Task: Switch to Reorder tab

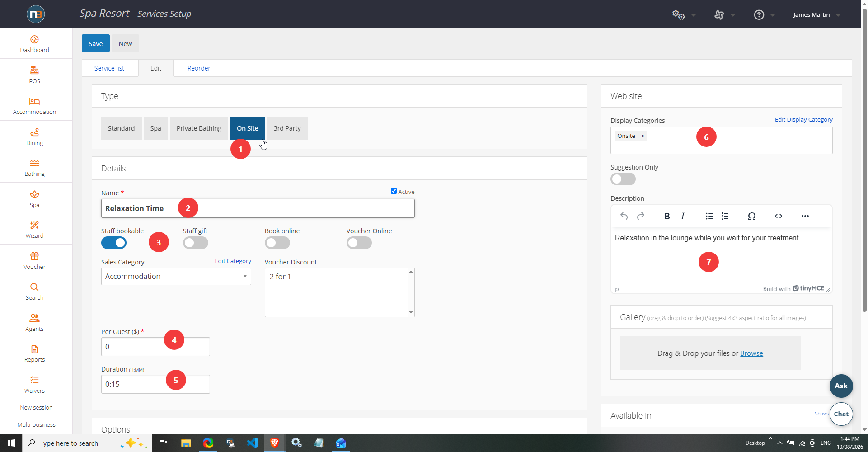Action: coord(199,68)
